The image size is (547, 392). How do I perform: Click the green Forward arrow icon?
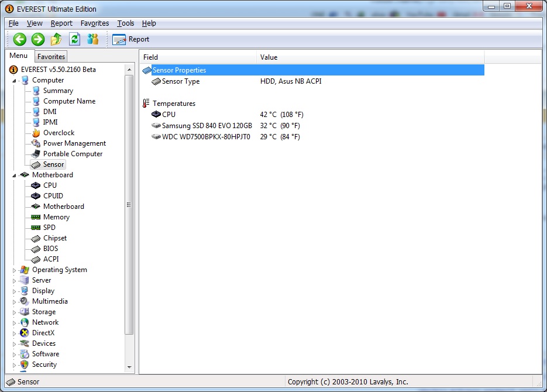pyautogui.click(x=38, y=39)
